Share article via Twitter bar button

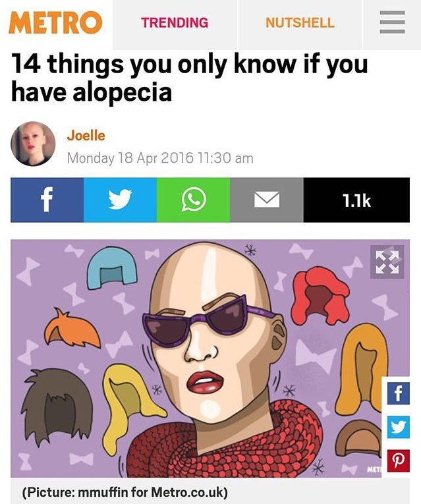[x=120, y=200]
